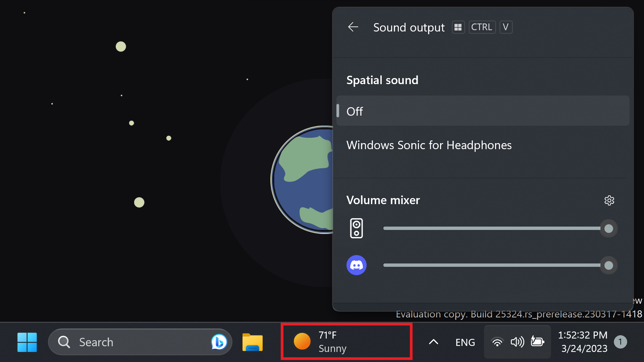Click the speaker icon in the system tray
The width and height of the screenshot is (644, 362).
click(517, 342)
